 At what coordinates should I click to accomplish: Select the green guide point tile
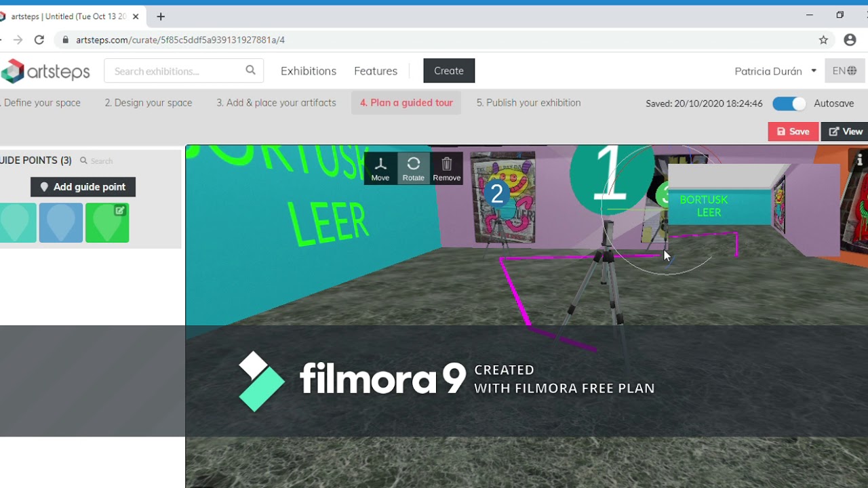[x=107, y=223]
